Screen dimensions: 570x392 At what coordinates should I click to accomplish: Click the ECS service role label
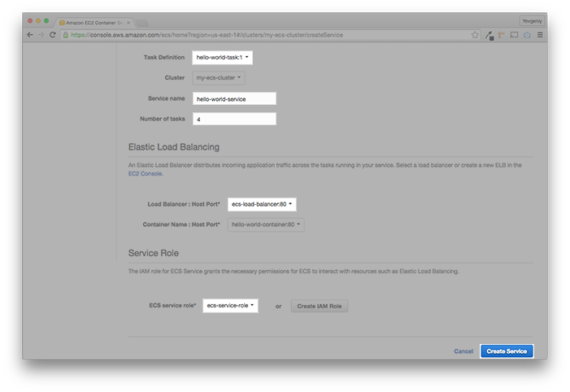tap(172, 306)
